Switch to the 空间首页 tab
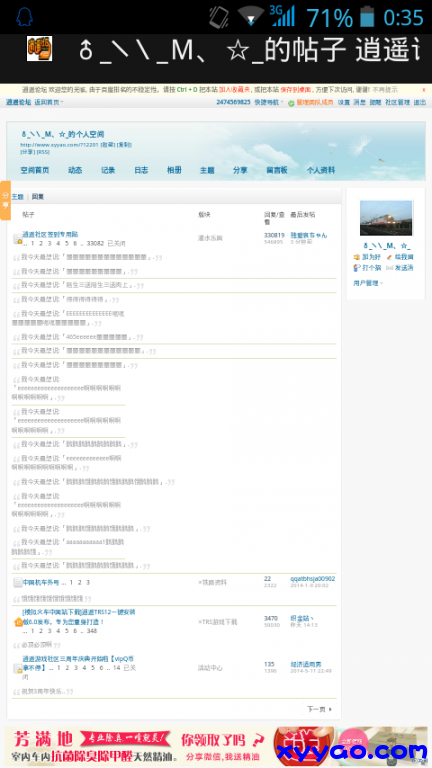This screenshot has height=768, width=432. click(35, 170)
